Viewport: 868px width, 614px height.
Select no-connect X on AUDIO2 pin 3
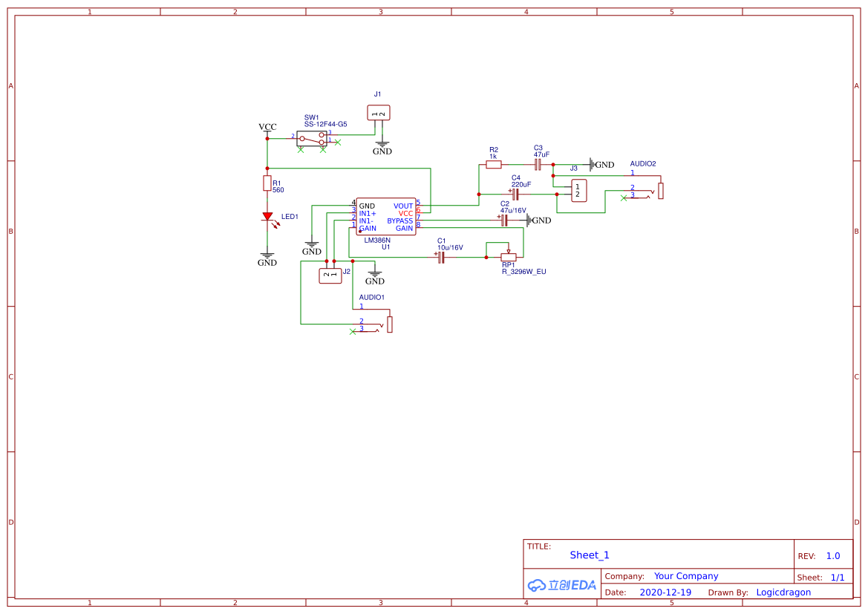point(624,198)
